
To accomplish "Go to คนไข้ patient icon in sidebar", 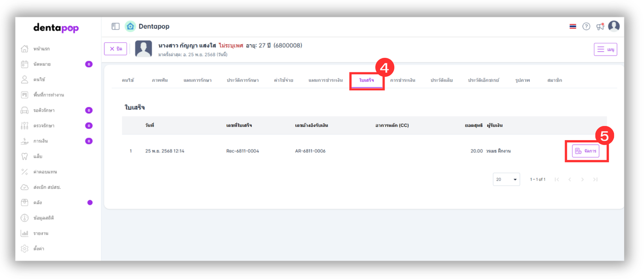I will pyautogui.click(x=25, y=80).
